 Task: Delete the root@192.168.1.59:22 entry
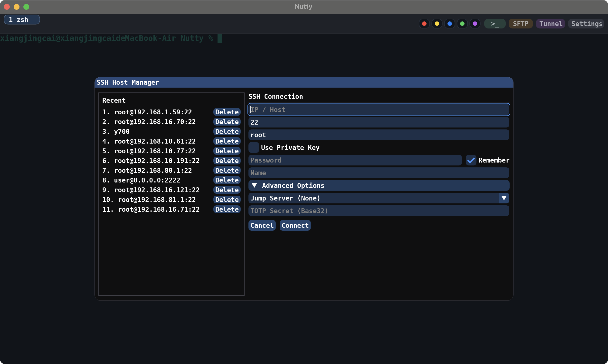(x=227, y=112)
